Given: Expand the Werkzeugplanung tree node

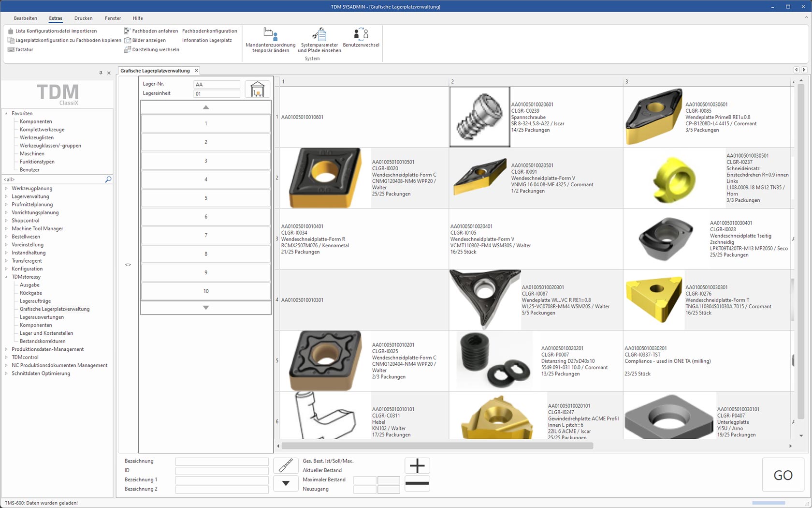Looking at the screenshot, I should coord(6,189).
